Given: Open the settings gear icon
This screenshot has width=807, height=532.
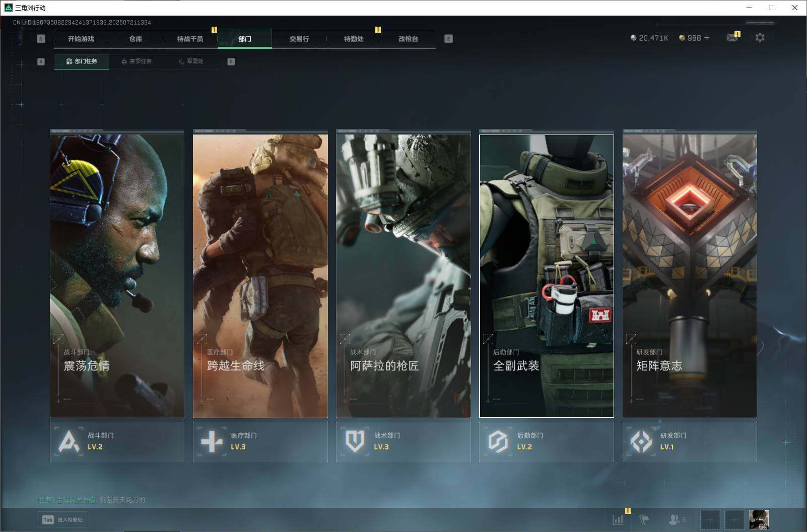Looking at the screenshot, I should [x=760, y=38].
